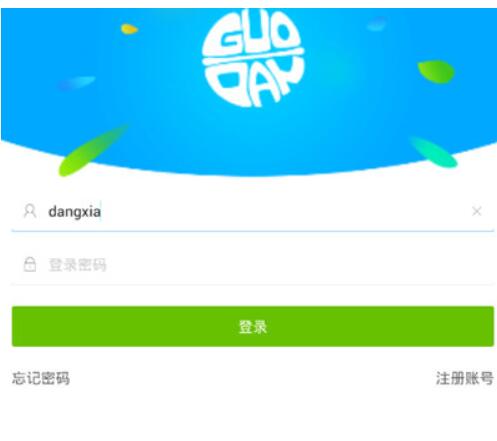Screen dimensions: 497x441
Task: Click the green leaf at upper right
Action: 436,72
